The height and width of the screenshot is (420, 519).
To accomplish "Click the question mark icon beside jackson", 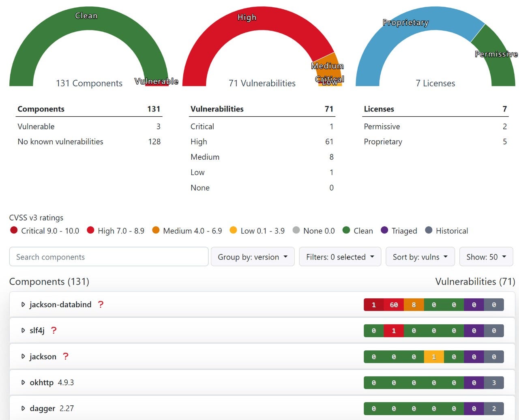I will (66, 357).
